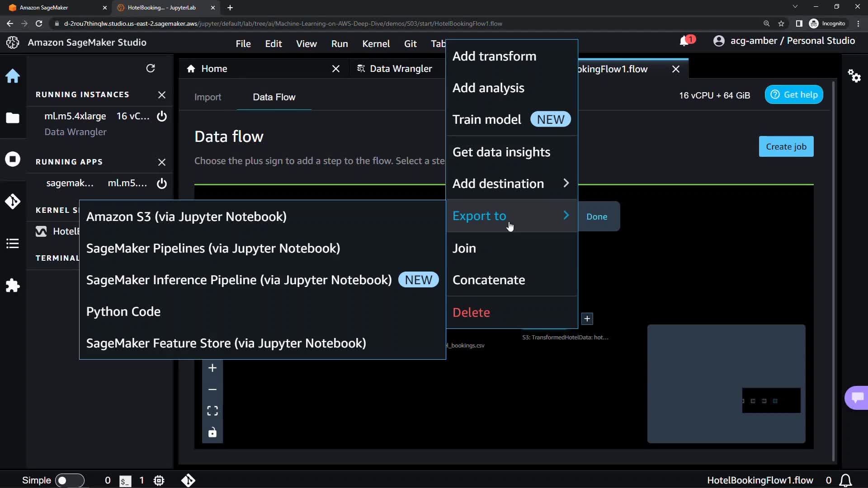
Task: Click the plus expander beside the flow node
Action: [x=587, y=319]
